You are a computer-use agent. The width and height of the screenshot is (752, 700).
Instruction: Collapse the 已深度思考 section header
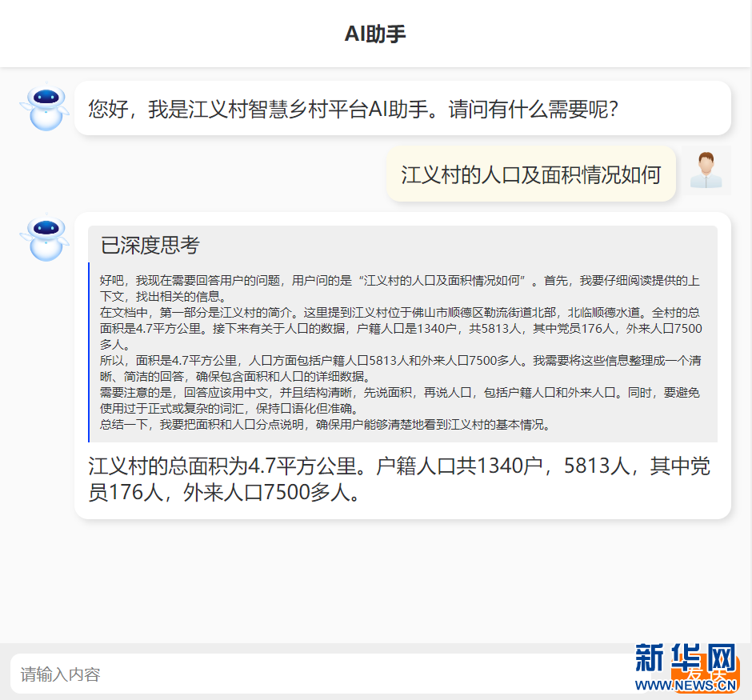click(150, 245)
